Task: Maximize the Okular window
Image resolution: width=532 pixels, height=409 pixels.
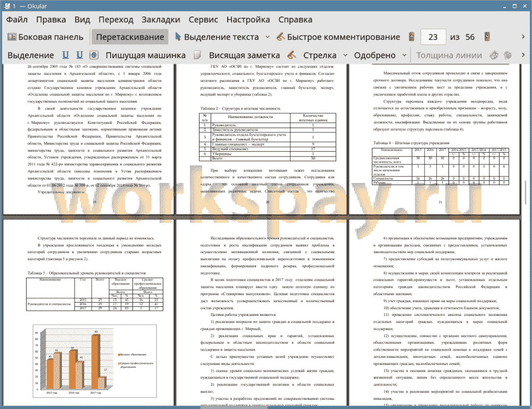Action: point(514,6)
